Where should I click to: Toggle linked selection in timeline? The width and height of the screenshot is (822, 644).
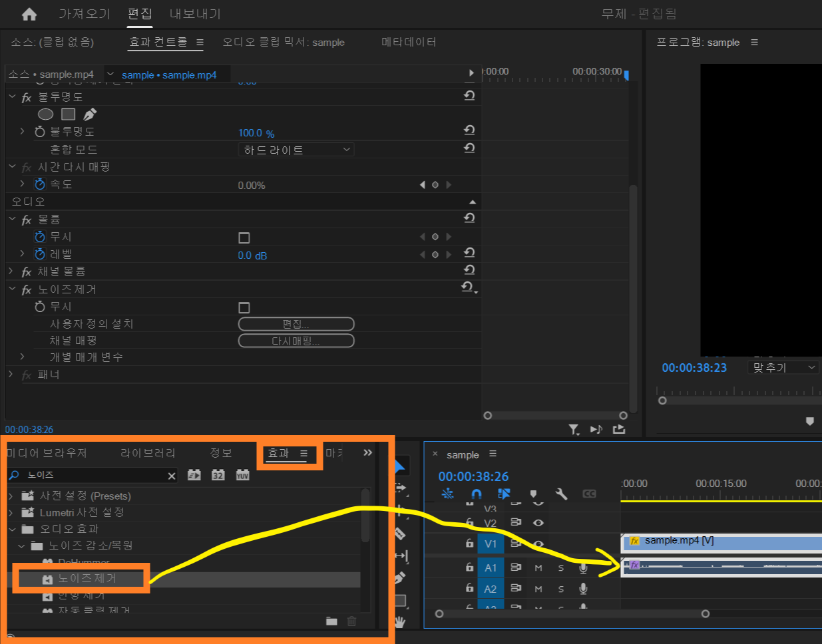pyautogui.click(x=504, y=494)
